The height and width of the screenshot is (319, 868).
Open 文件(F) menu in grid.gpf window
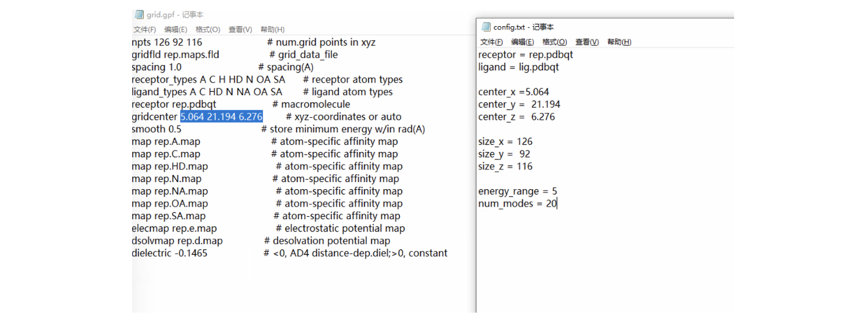pyautogui.click(x=145, y=30)
